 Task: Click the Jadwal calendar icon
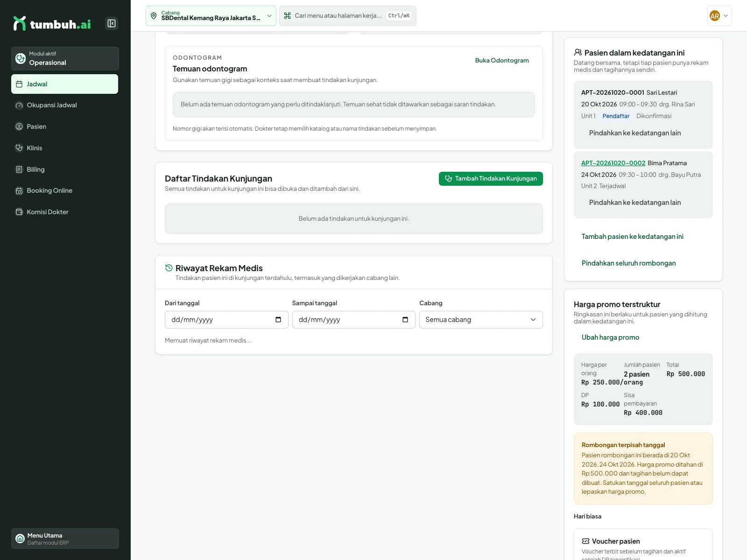[x=19, y=84]
